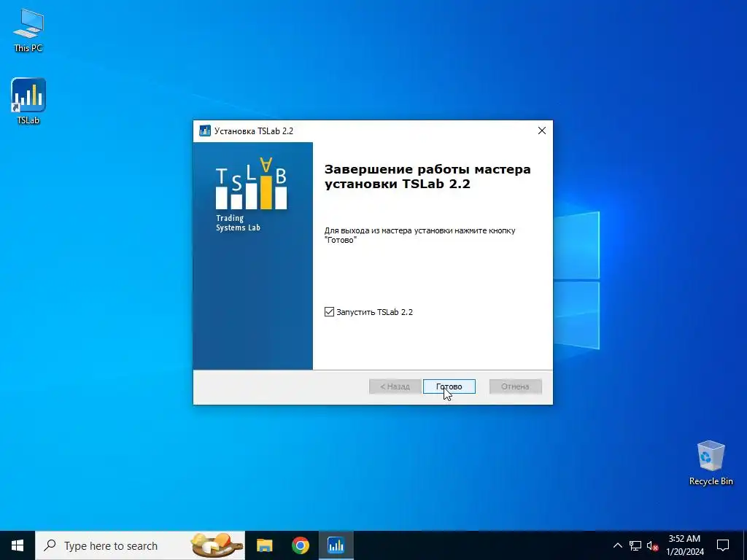Show hidden system tray icons
Screen dimensions: 747x560
tap(617, 545)
